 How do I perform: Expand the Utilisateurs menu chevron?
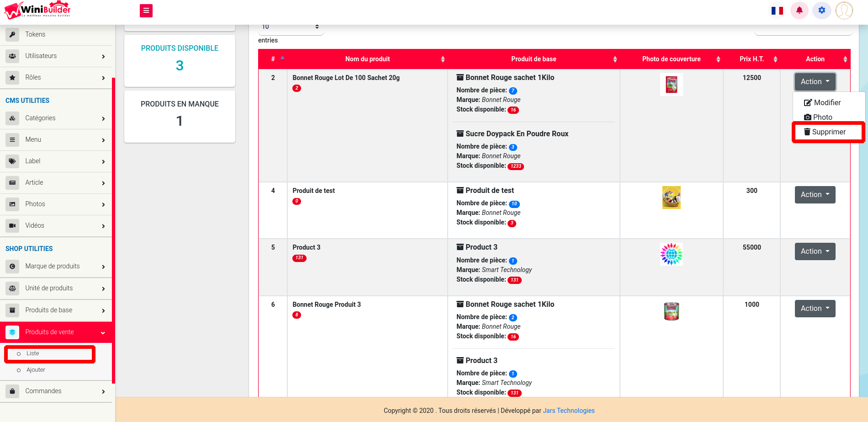103,56
